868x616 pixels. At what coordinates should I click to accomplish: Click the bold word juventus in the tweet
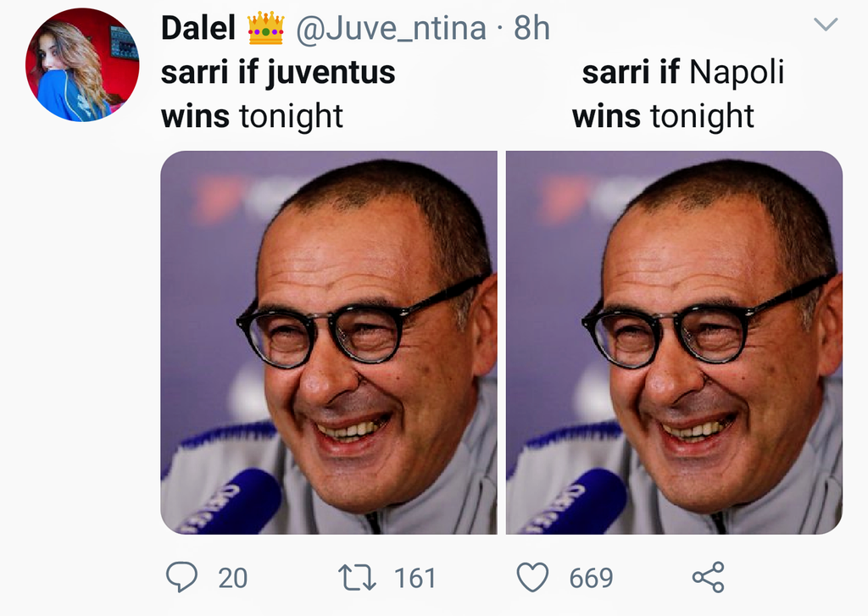point(331,73)
